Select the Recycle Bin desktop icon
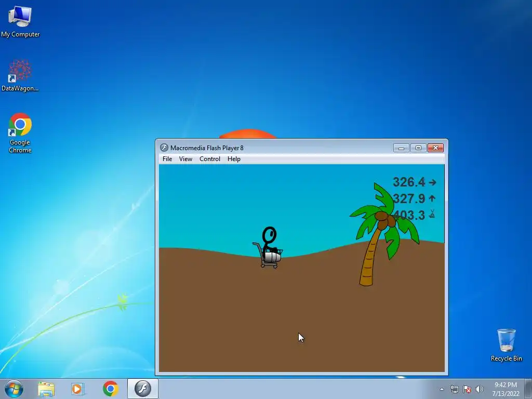532x399 pixels. click(506, 345)
